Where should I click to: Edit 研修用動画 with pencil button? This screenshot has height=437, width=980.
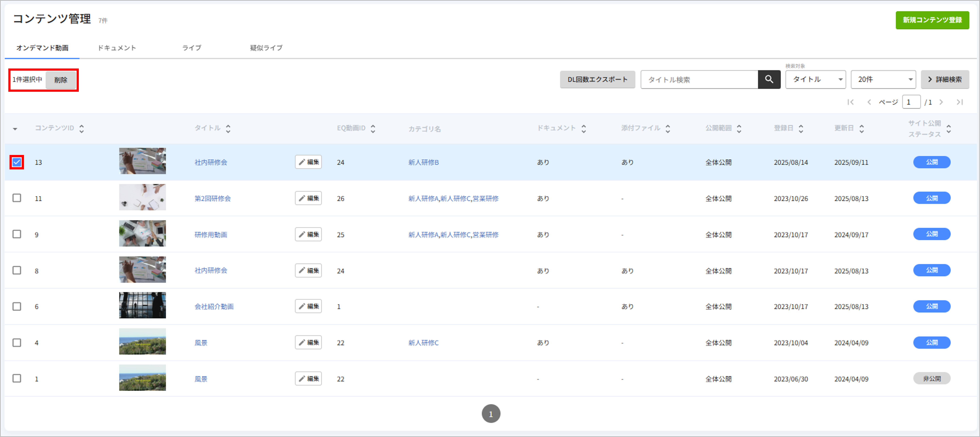[x=308, y=234]
